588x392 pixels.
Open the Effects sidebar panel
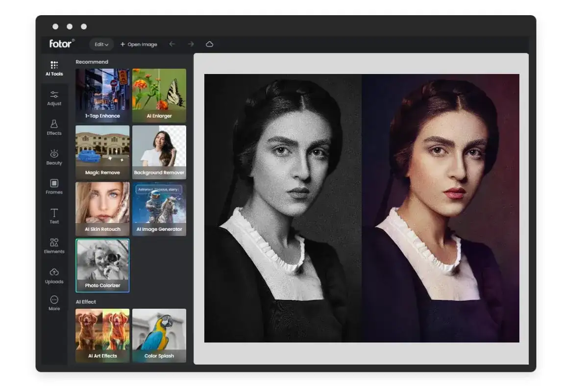(54, 127)
